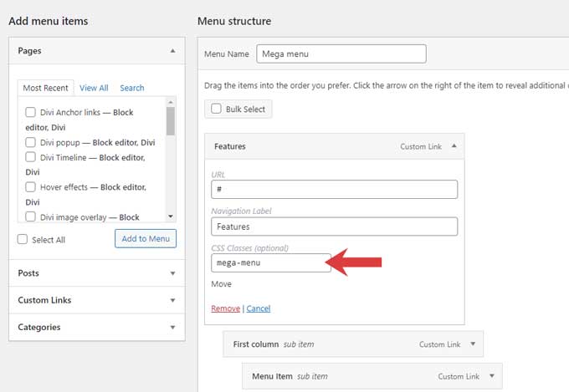Click the Add to Menu button
Viewport: 569px width, 392px height.
click(x=146, y=239)
